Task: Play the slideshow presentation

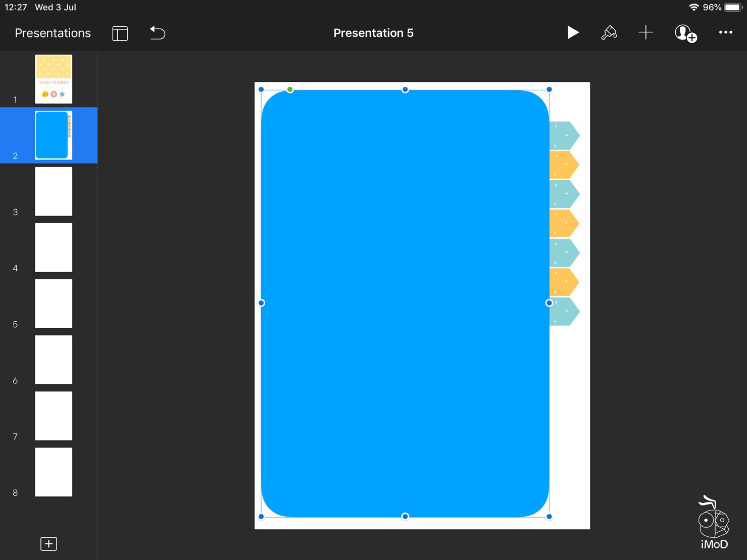Action: [572, 33]
